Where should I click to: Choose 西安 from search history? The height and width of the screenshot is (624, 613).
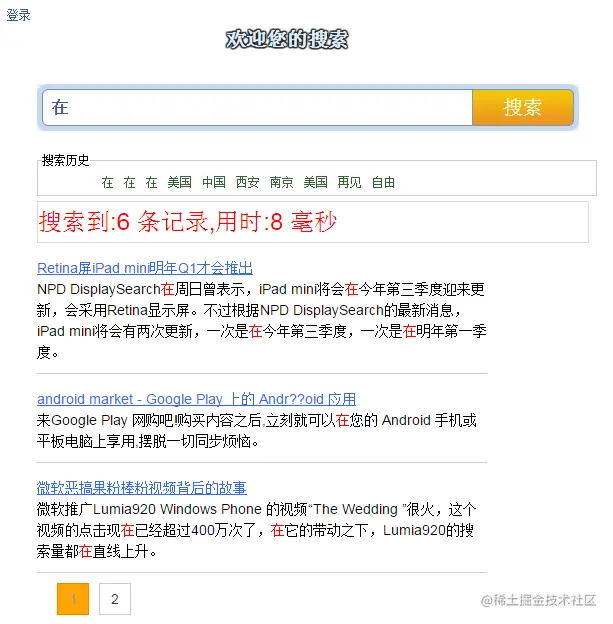(x=248, y=182)
